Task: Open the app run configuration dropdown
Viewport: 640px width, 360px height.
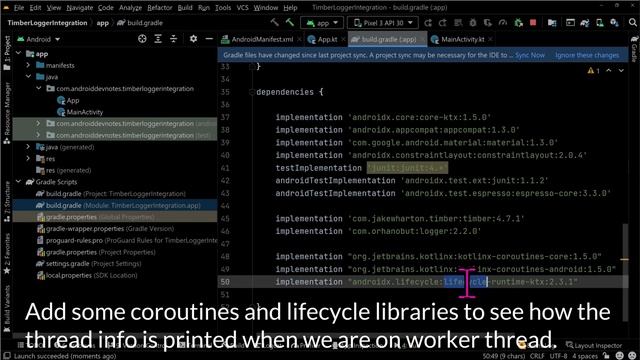Action: (x=322, y=23)
